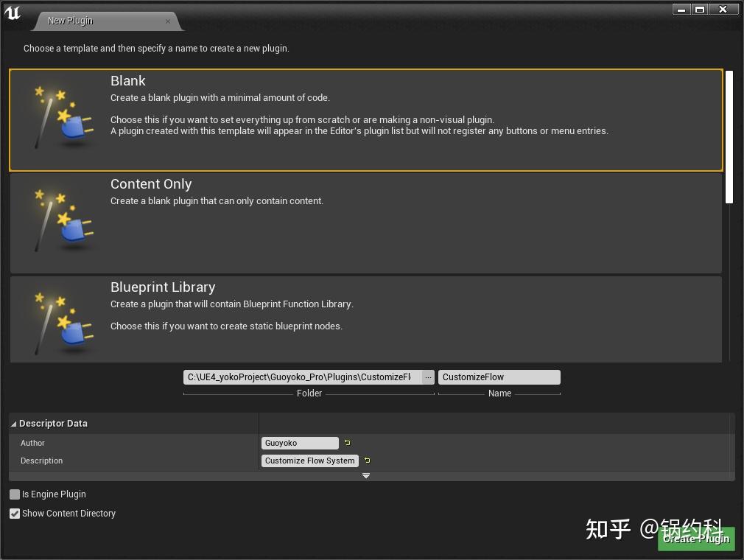This screenshot has height=560, width=744.
Task: Click the Unreal Engine logo icon
Action: point(12,13)
